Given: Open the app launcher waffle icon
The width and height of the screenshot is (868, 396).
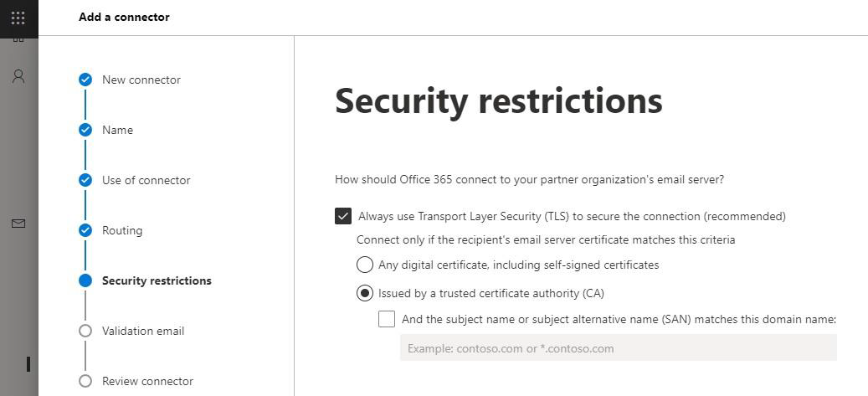Looking at the screenshot, I should [18, 17].
